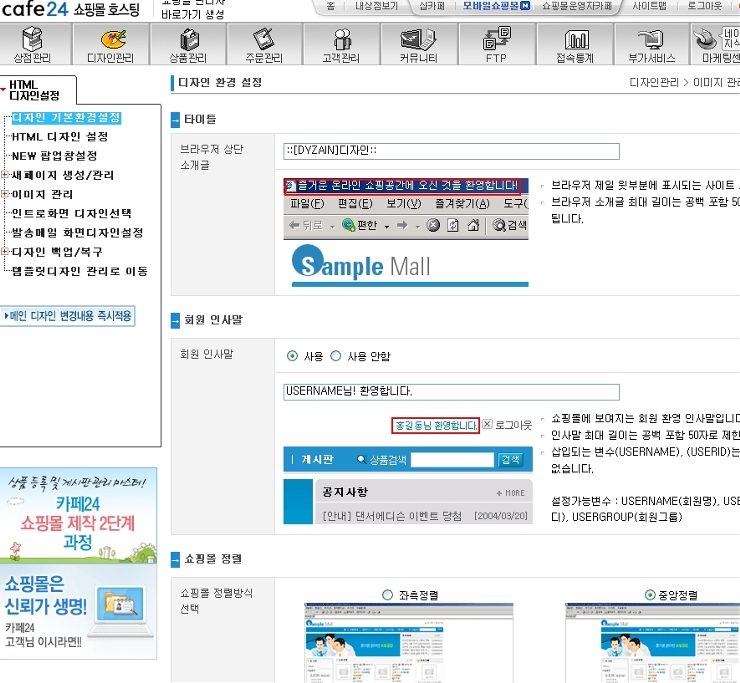740x683 pixels.
Task: Focus the 브라우저 상단 소개글 input field
Action: 451,152
